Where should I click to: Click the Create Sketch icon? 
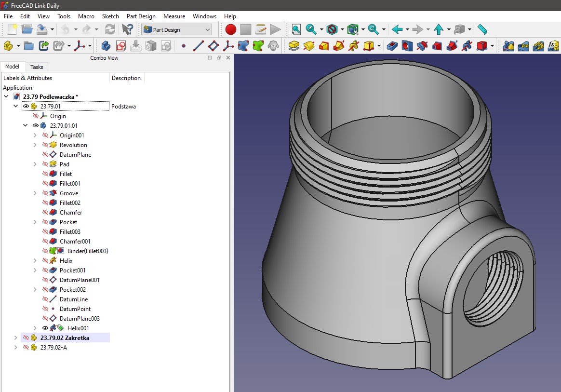coord(121,46)
